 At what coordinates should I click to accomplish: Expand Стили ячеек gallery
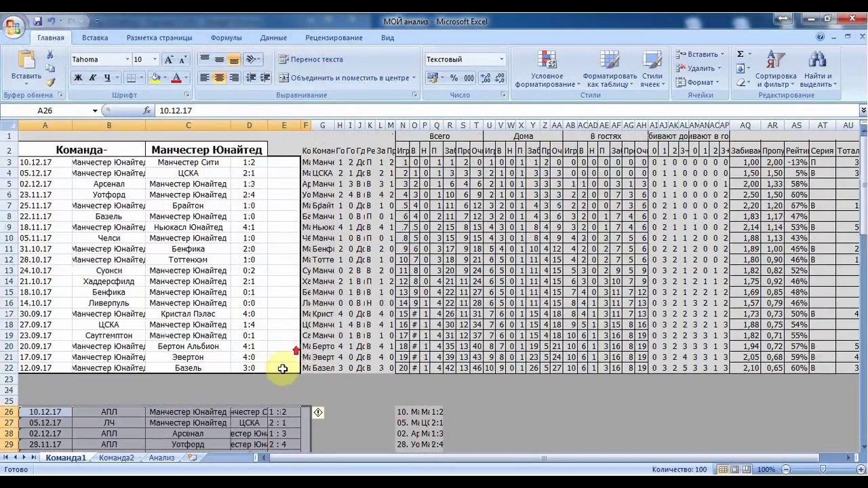tap(652, 69)
